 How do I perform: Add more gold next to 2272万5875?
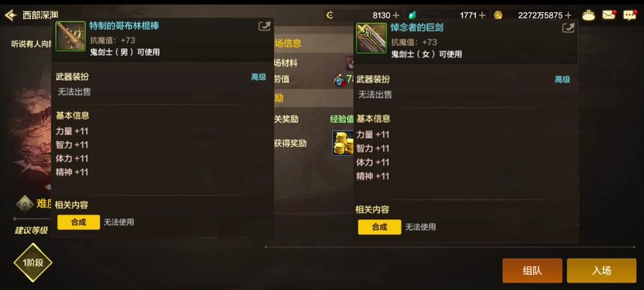tap(568, 15)
